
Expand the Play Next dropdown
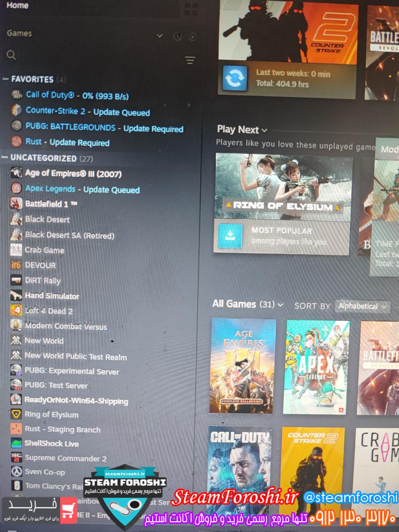264,131
